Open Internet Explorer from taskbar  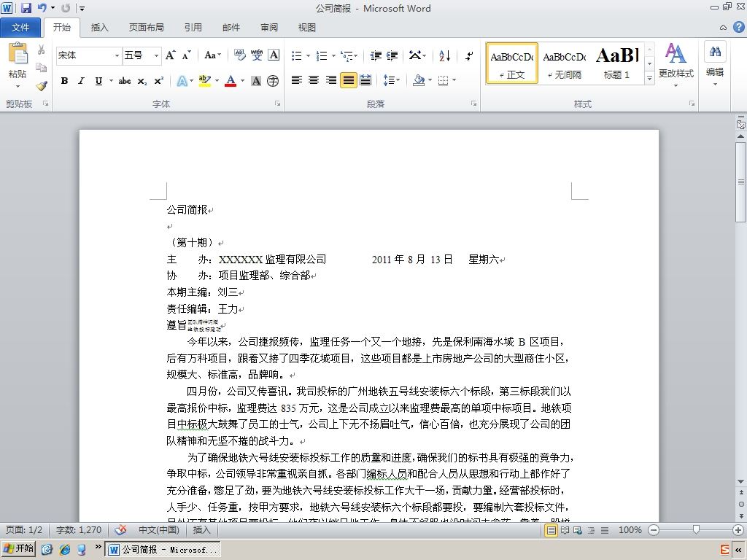[64, 550]
